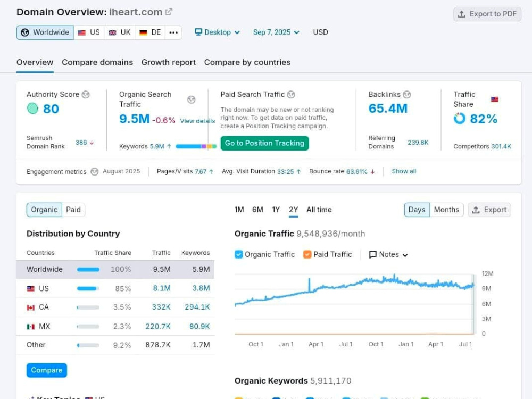Open the Compare by countries tab

247,62
